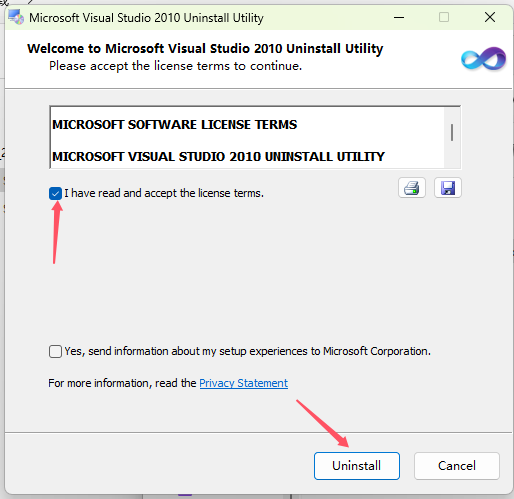Viewport: 514px width, 499px height.
Task: Click the greyed-out maximize window button
Action: click(x=444, y=17)
